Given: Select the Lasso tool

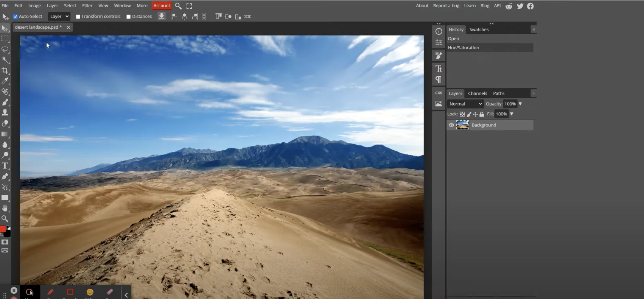Looking at the screenshot, I should pos(5,50).
